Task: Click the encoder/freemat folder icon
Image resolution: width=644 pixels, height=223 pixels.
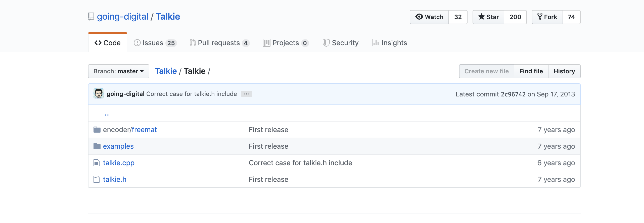Action: click(x=97, y=130)
